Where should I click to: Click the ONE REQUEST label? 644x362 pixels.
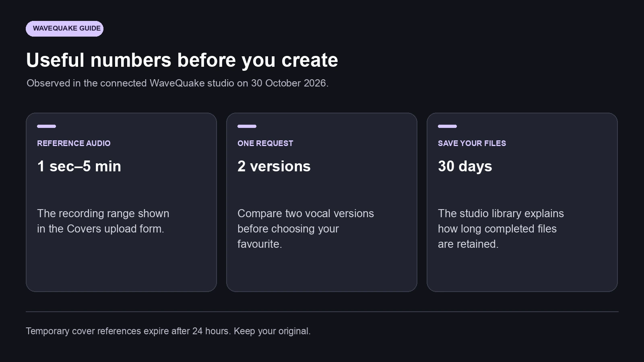tap(265, 143)
